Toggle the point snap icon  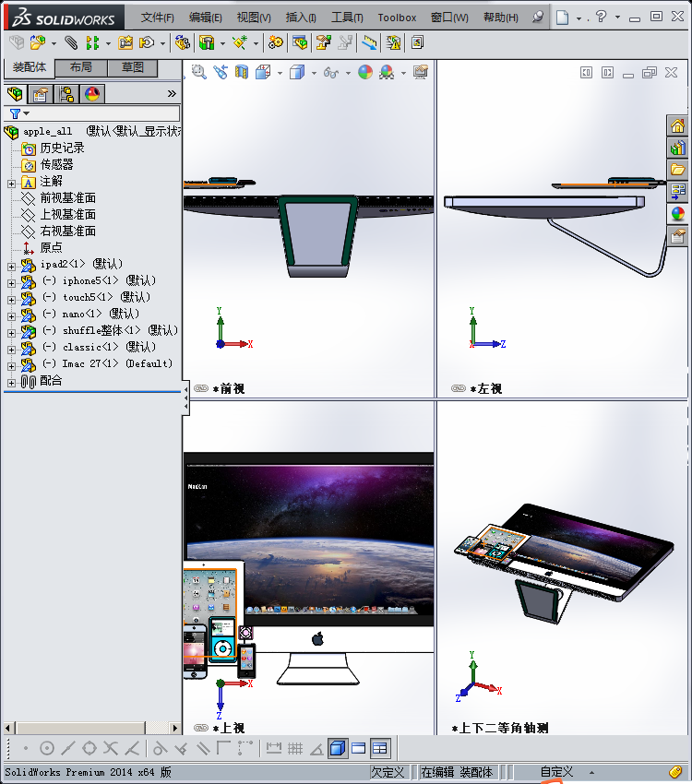pyautogui.click(x=26, y=749)
